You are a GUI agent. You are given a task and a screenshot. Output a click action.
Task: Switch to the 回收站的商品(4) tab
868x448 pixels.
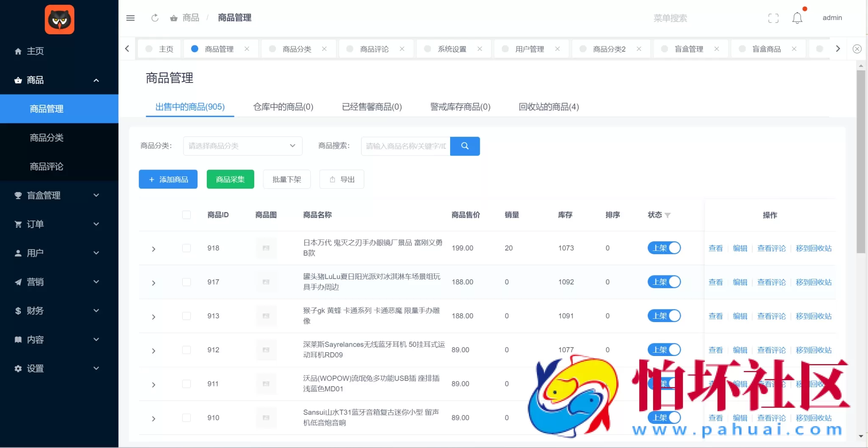[x=548, y=107]
